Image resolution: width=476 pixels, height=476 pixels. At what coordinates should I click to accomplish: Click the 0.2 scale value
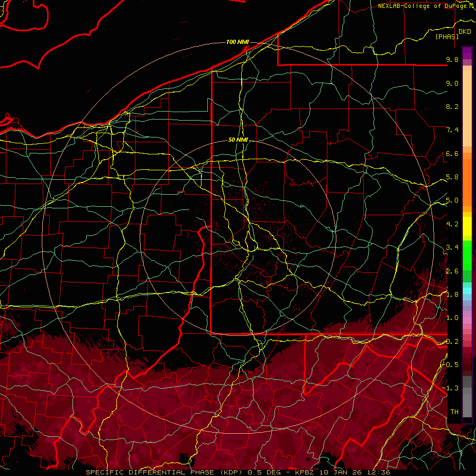click(452, 342)
